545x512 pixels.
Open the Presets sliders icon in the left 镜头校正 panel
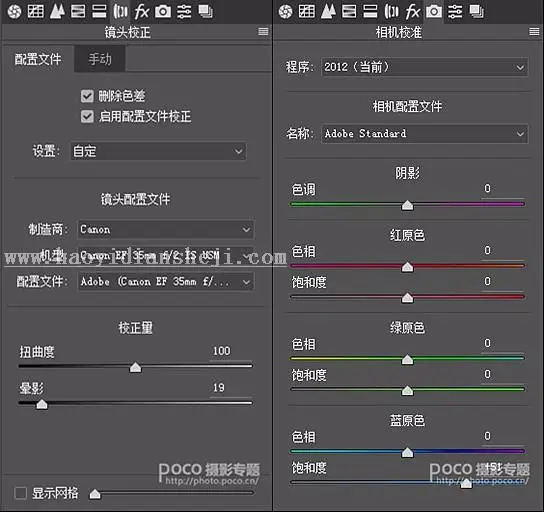(x=184, y=11)
